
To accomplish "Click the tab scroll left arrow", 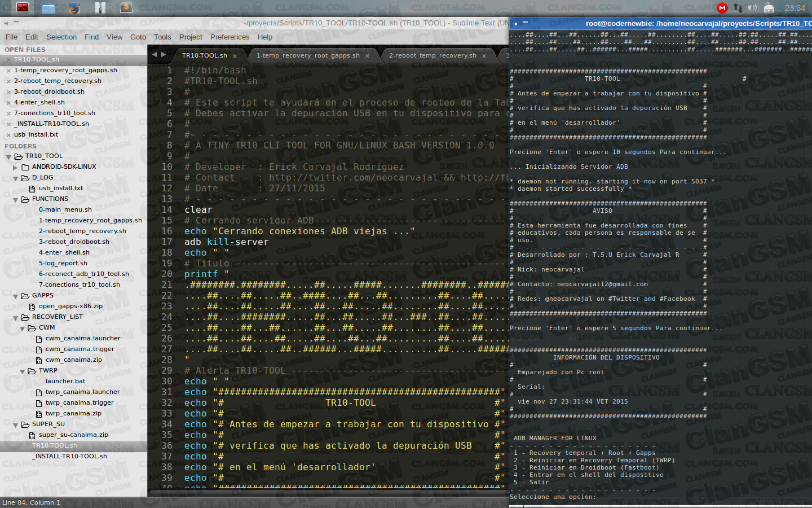I will (x=155, y=55).
